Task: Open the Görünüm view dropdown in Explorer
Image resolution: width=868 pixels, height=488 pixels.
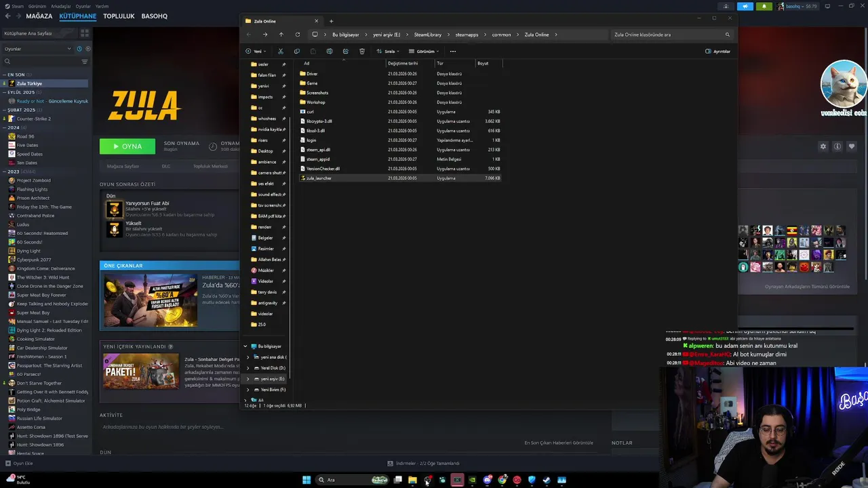Action: (425, 51)
